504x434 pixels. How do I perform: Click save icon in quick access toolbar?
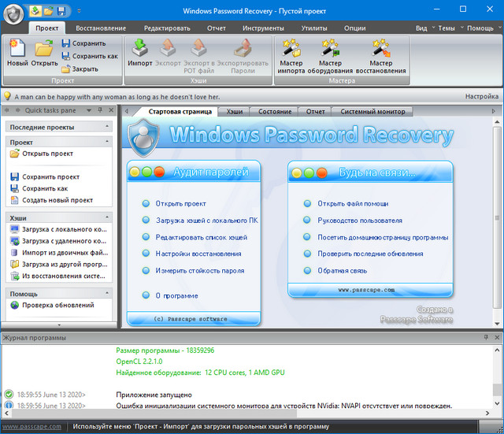point(61,11)
